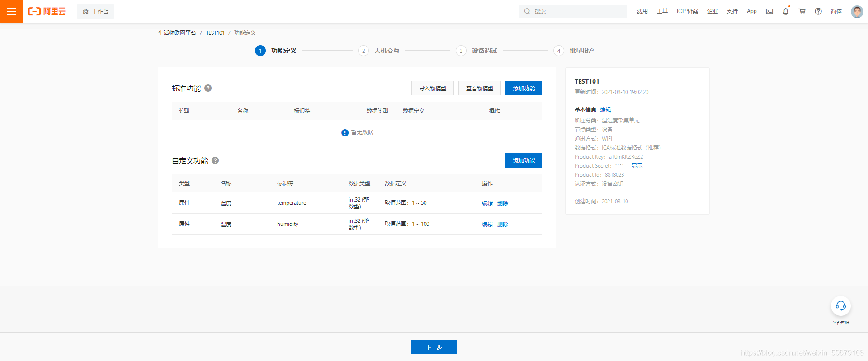Select step 1 功能定义

276,51
